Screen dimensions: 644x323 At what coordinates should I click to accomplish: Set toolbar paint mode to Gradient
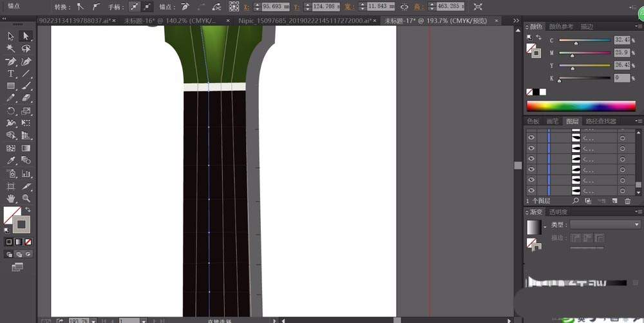(x=19, y=242)
